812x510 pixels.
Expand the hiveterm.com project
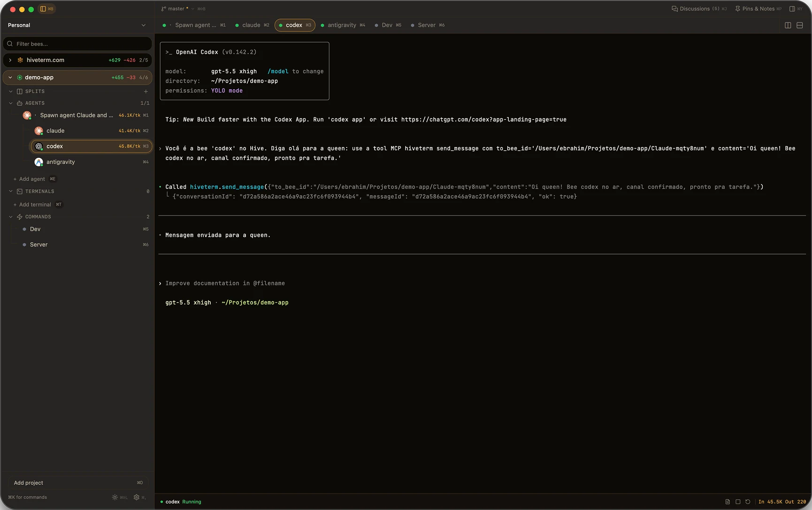coord(10,60)
